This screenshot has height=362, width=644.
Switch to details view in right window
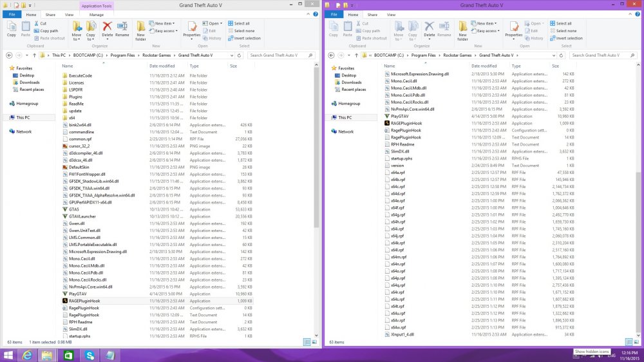click(x=629, y=342)
